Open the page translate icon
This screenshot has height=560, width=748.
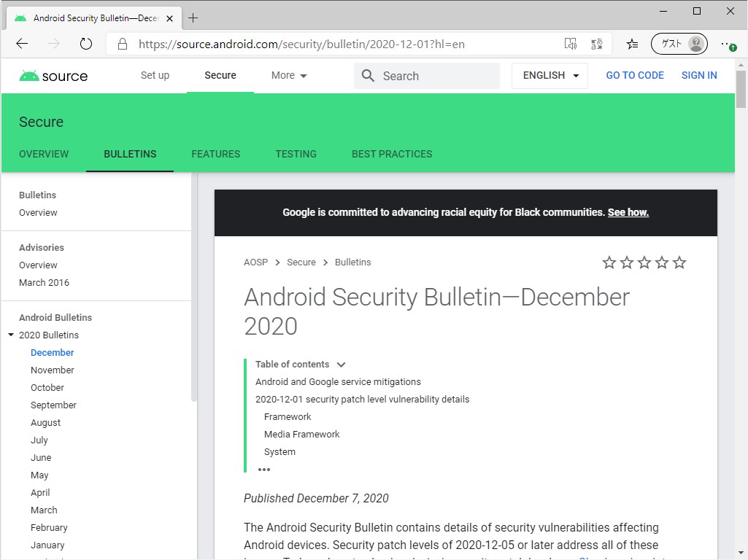[x=597, y=44]
